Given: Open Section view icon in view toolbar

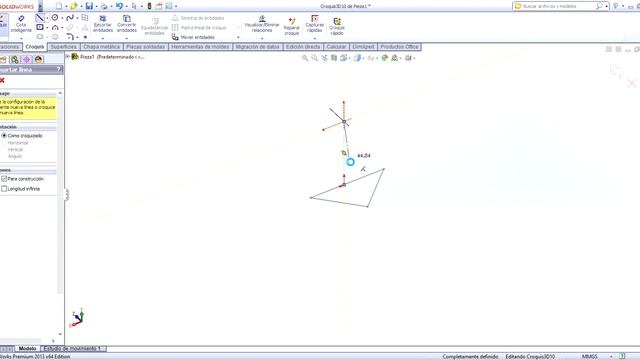Looking at the screenshot, I should 334,58.
